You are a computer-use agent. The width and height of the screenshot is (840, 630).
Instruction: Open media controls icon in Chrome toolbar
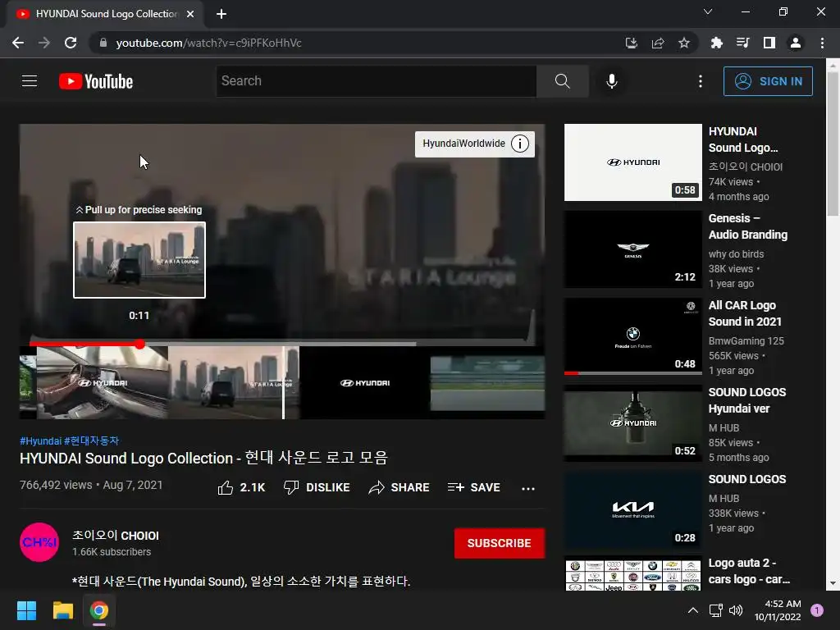(742, 43)
